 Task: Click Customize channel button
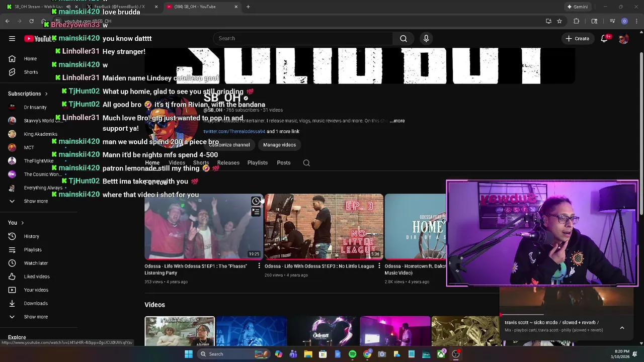[x=228, y=145]
